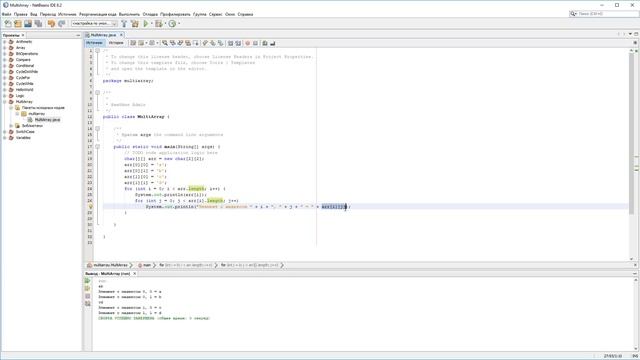Collapse the class Javadoc fold at line 8
640x360 pixels.
tap(98, 93)
